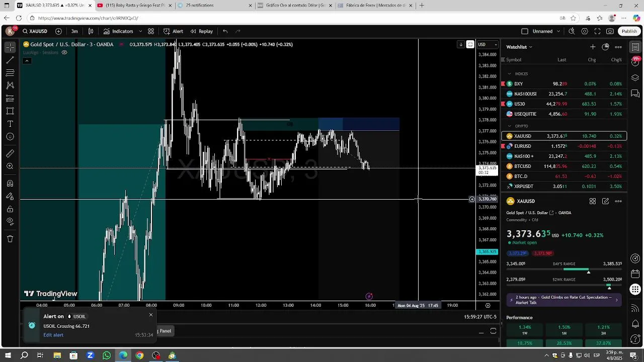Screen dimensions: 644x362
Task: Select the geometric shapes tool
Action: click(x=10, y=111)
